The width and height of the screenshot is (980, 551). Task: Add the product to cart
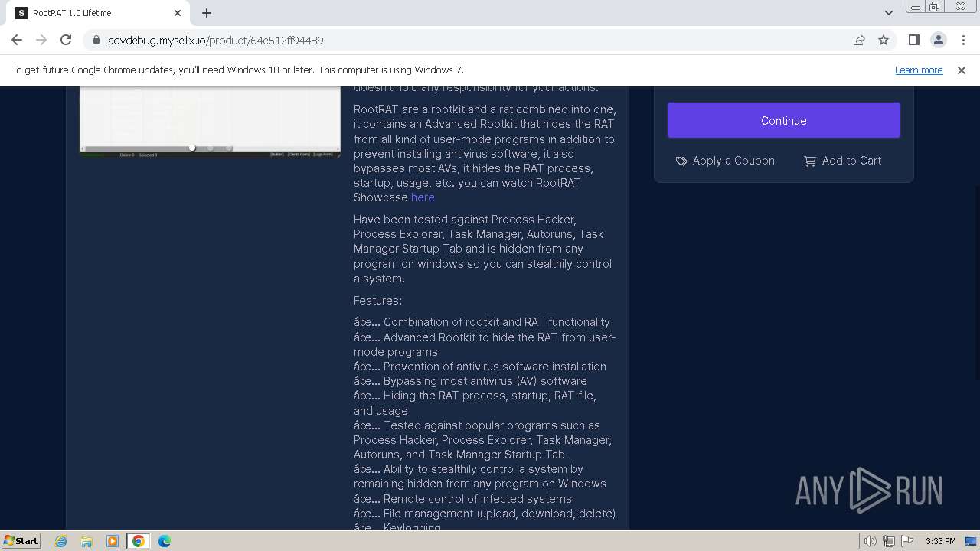(x=842, y=161)
